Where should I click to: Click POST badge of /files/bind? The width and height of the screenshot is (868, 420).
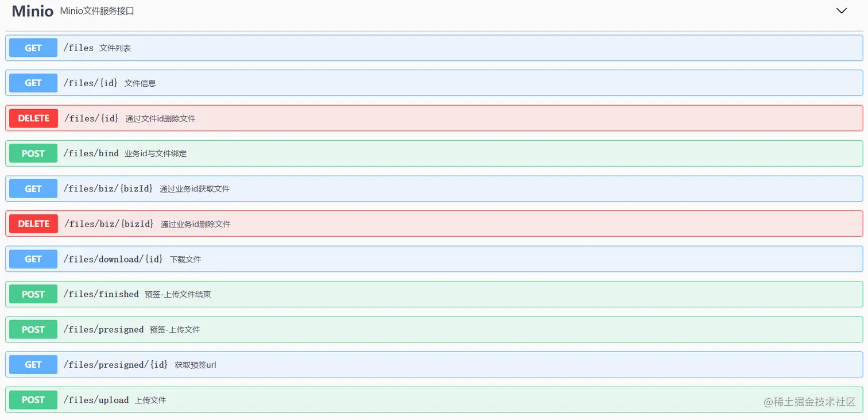coord(33,153)
